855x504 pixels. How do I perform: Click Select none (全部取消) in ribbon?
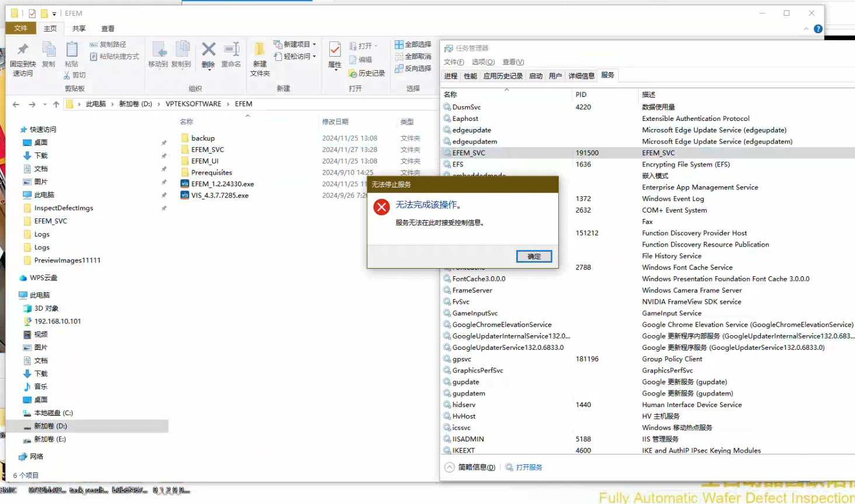413,57
